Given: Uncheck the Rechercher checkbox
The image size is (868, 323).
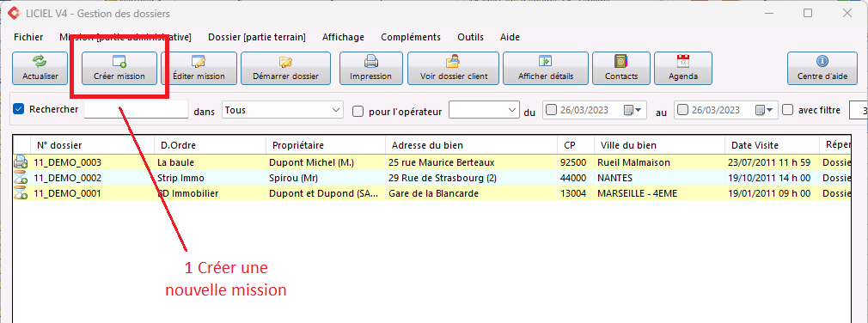Looking at the screenshot, I should 19,109.
